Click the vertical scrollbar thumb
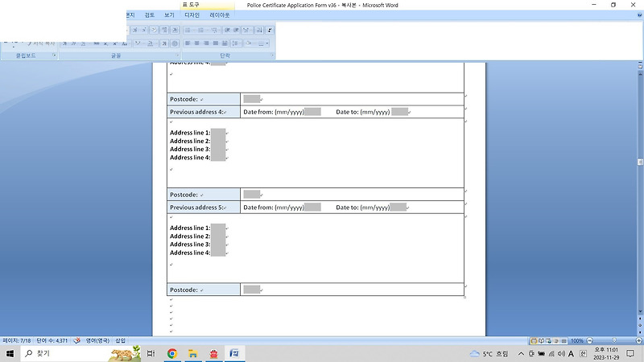This screenshot has width=644, height=362. tap(640, 162)
